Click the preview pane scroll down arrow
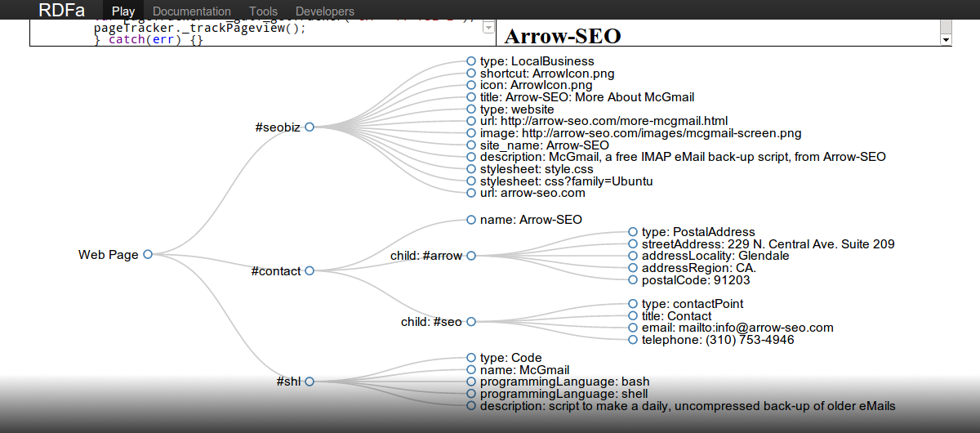The image size is (980, 433). point(946,39)
